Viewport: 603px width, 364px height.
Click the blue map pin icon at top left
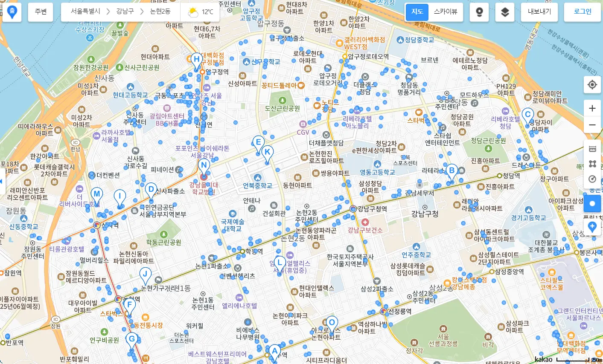pos(12,12)
